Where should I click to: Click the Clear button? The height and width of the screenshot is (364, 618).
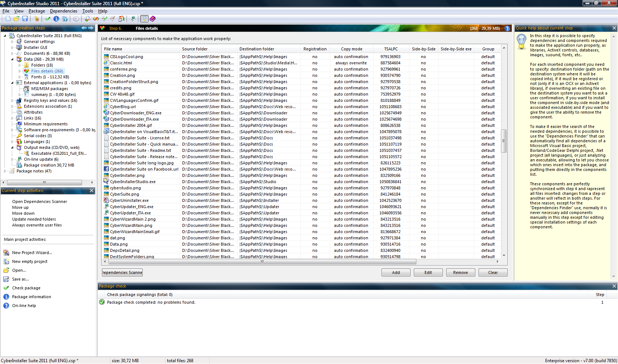tap(493, 272)
